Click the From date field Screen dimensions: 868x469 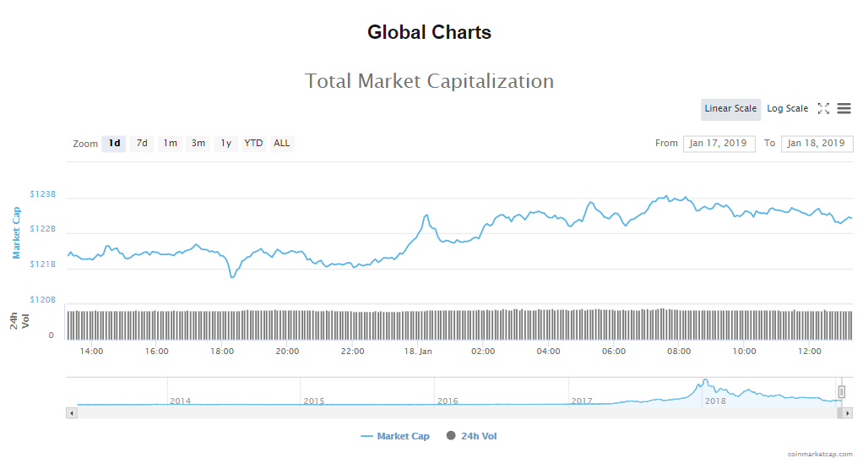(719, 144)
